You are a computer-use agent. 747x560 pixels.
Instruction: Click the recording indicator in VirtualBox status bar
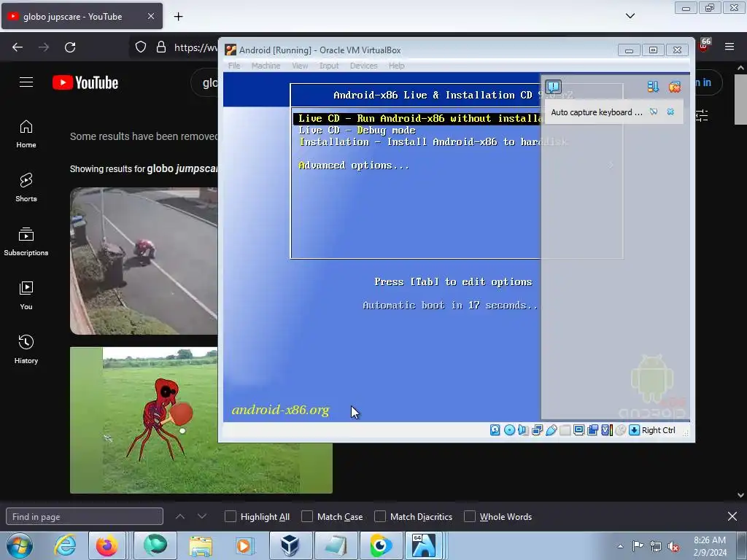pyautogui.click(x=592, y=430)
